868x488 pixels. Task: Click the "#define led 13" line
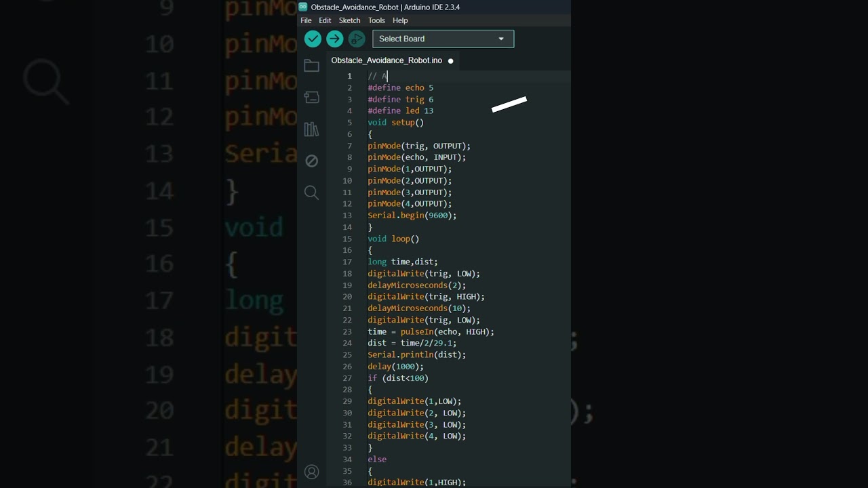tap(401, 110)
